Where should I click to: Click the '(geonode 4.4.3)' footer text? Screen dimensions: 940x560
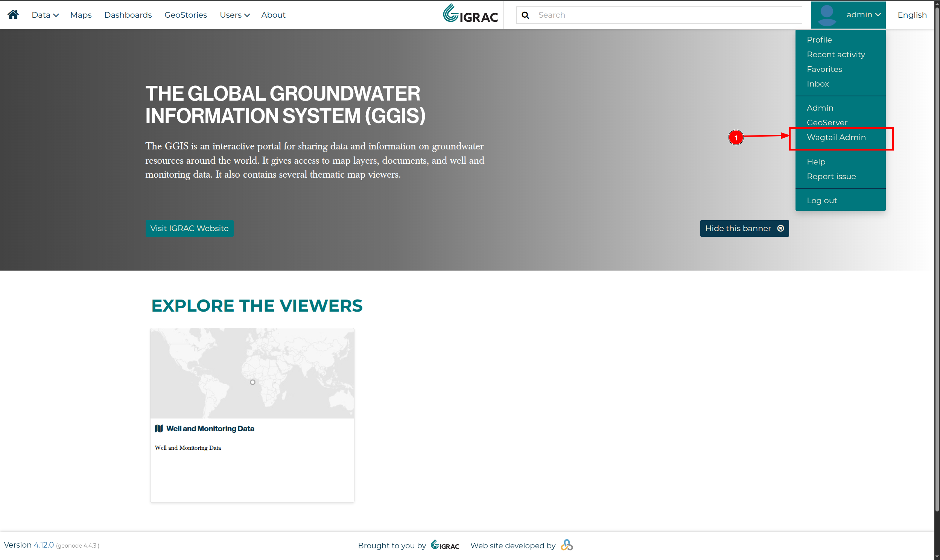coord(78,546)
